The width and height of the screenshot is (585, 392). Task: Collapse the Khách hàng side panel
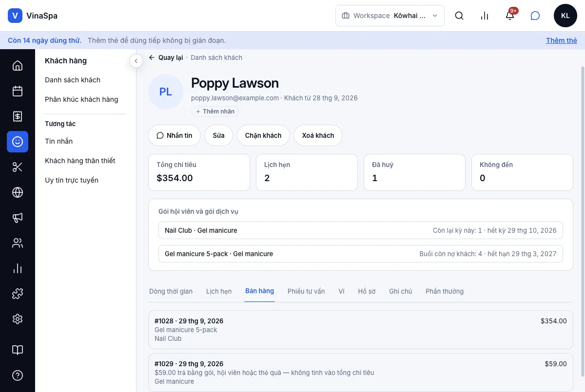136,61
